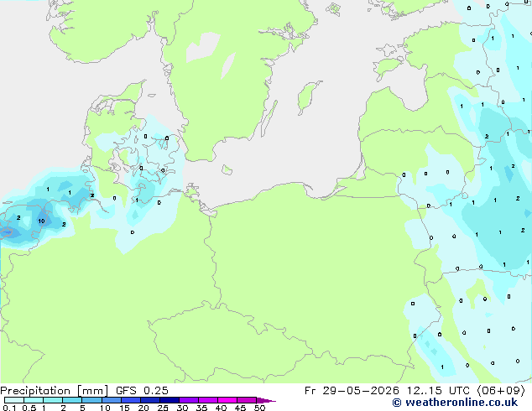Click the 'GFS 0.25' model label
This screenshot has width=532, height=411.
pyautogui.click(x=142, y=391)
